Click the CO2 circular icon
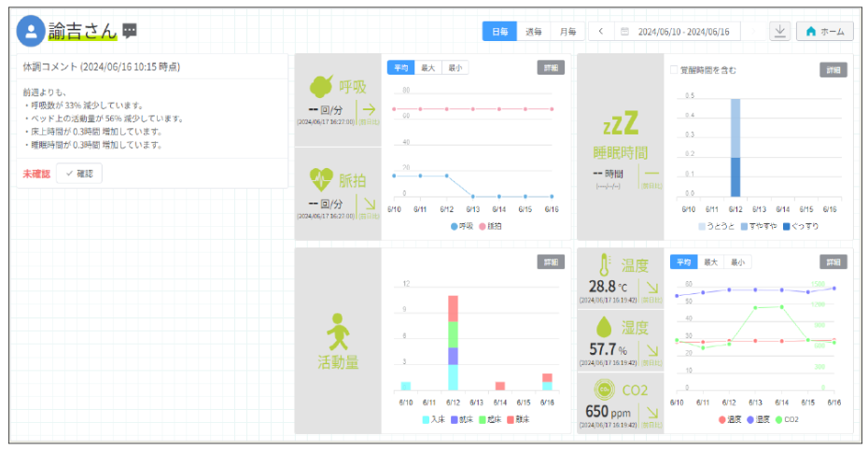Image resolution: width=868 pixels, height=451 pixels. [604, 388]
